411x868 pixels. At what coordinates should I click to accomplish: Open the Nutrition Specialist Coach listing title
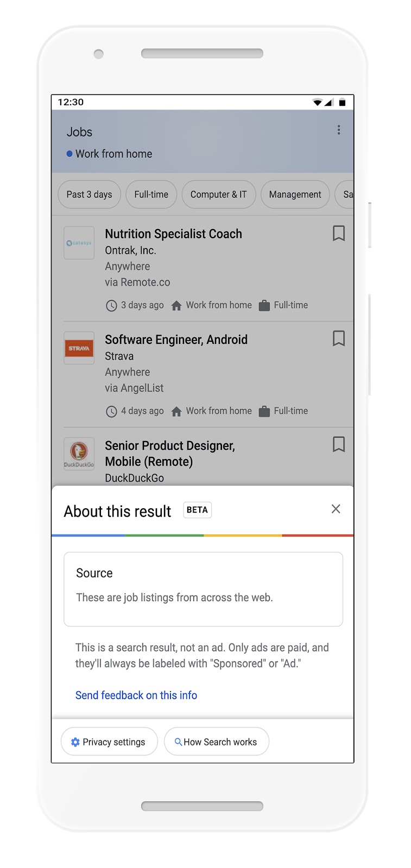173,234
